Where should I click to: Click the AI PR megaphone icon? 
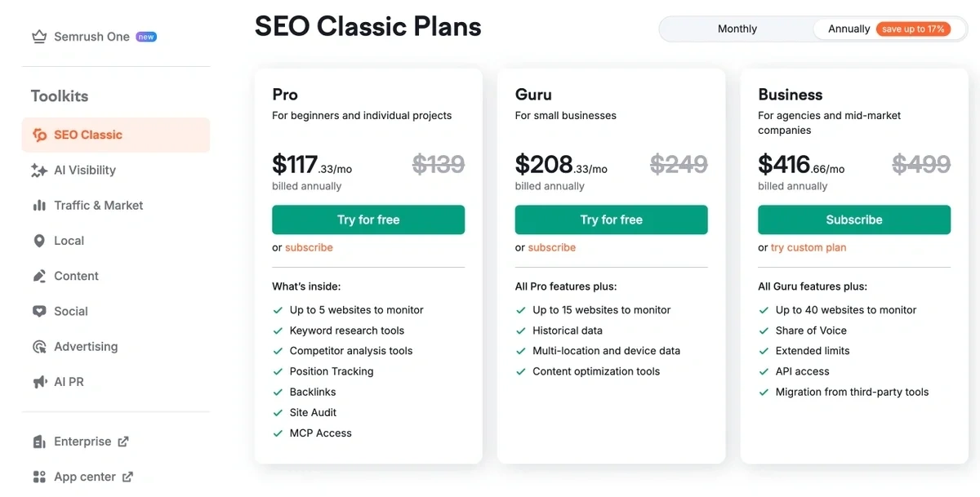point(39,382)
